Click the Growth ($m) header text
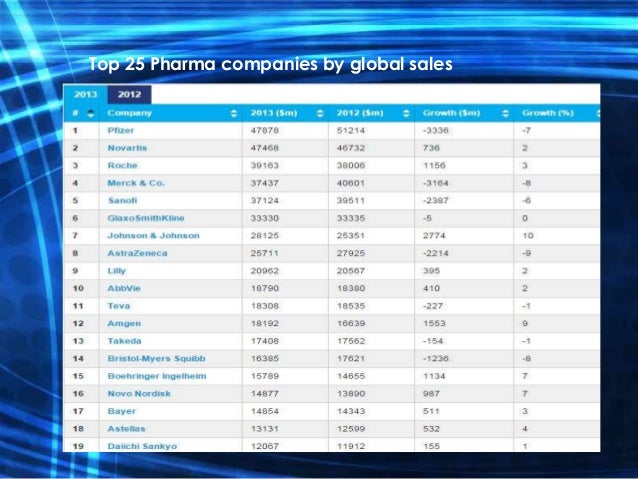Image resolution: width=638 pixels, height=479 pixels. [452, 113]
